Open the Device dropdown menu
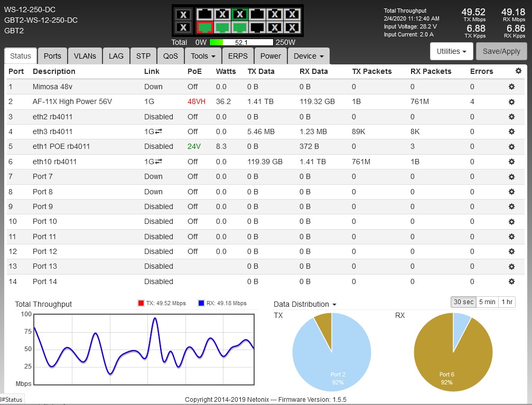 pos(309,56)
